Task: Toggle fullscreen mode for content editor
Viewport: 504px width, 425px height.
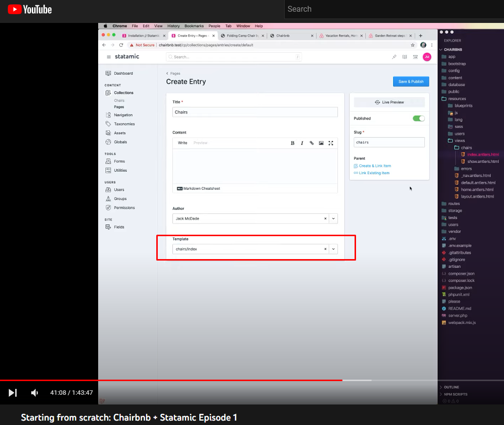Action: (x=331, y=143)
